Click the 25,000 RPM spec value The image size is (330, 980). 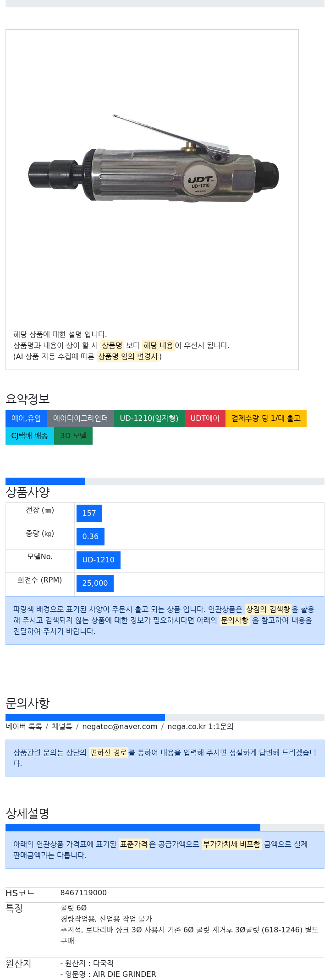95,583
